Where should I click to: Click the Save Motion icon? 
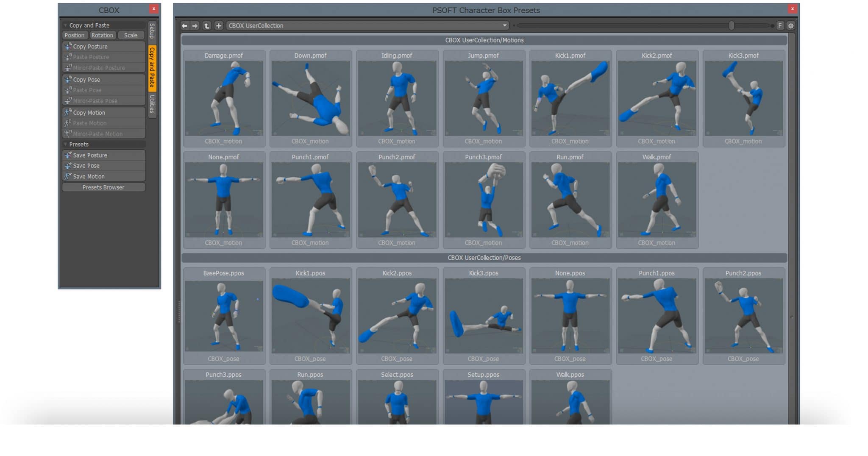point(68,176)
